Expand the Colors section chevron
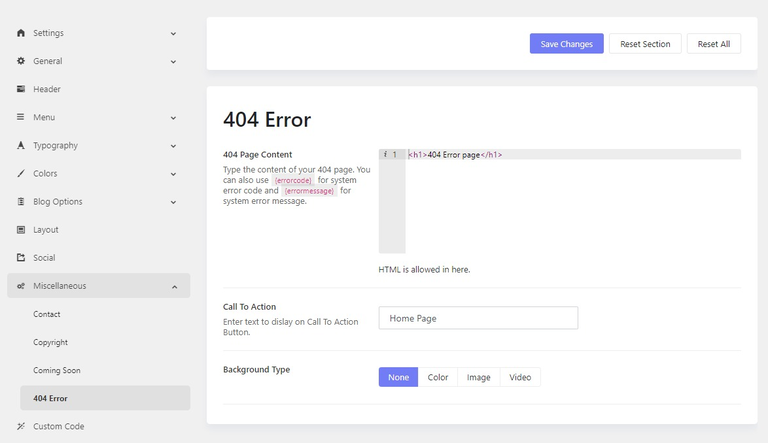This screenshot has height=443, width=768. (x=173, y=174)
